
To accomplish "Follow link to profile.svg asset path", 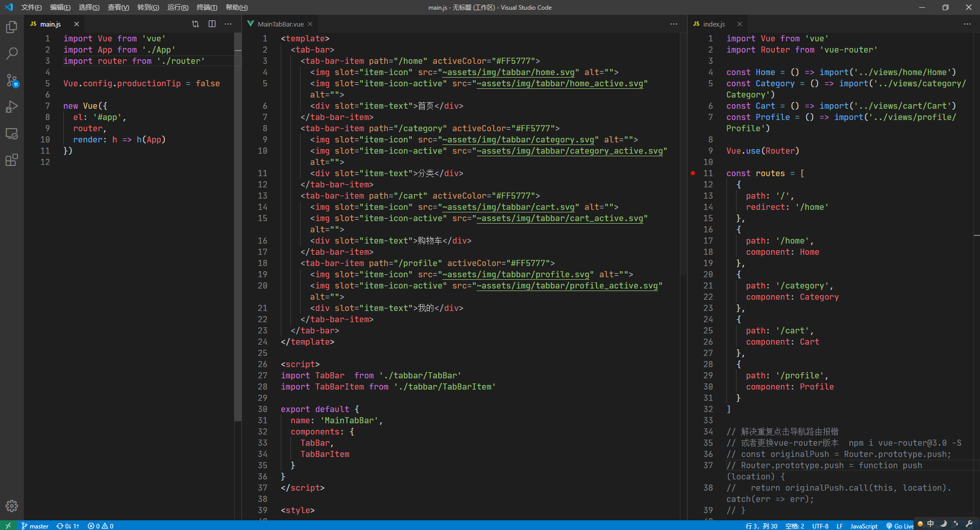I will coord(516,274).
